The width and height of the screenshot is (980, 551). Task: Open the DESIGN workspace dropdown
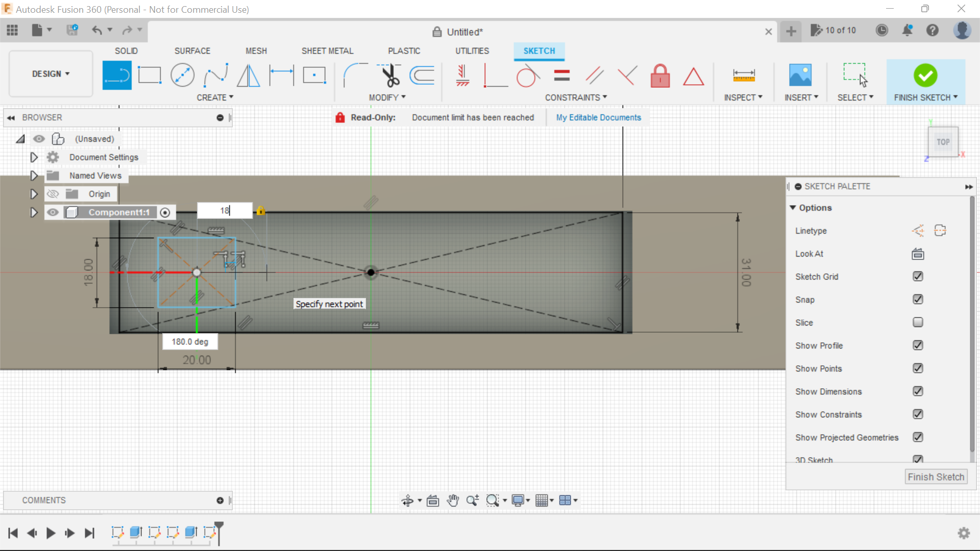(x=50, y=73)
